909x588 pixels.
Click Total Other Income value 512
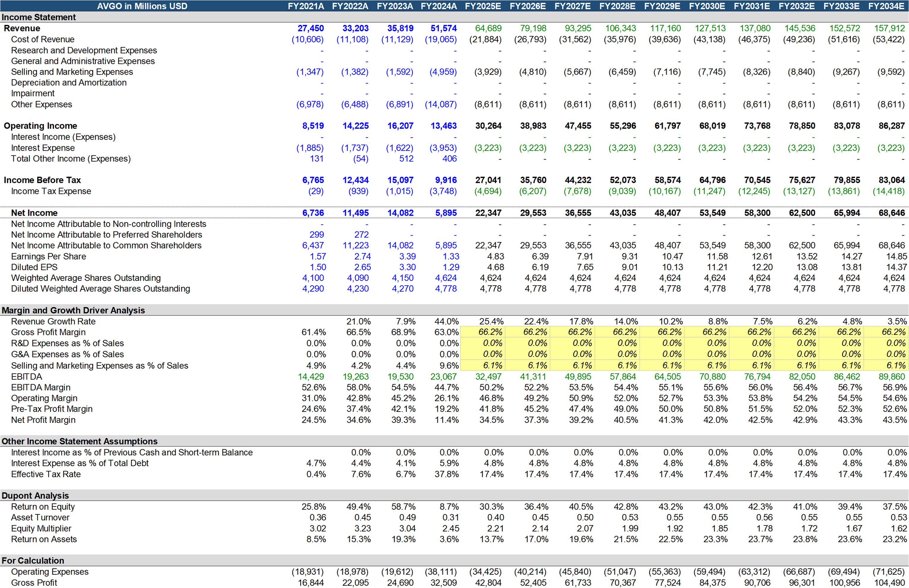(x=406, y=158)
